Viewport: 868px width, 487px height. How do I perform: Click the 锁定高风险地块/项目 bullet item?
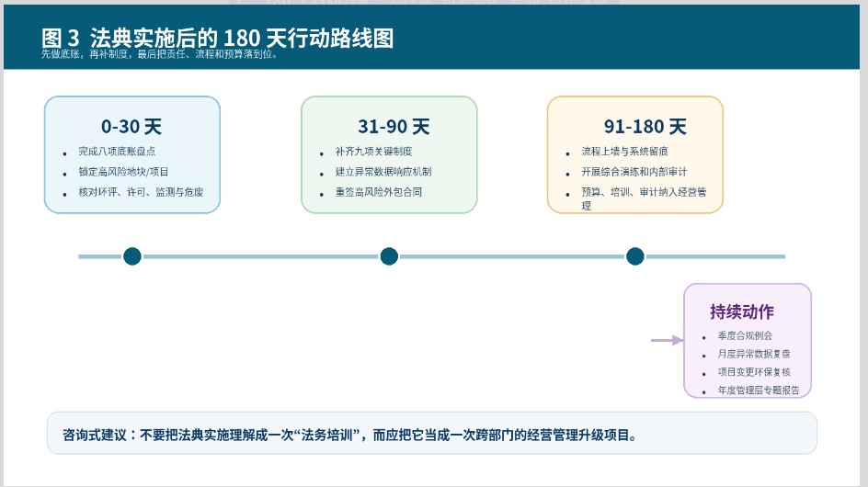tap(123, 172)
